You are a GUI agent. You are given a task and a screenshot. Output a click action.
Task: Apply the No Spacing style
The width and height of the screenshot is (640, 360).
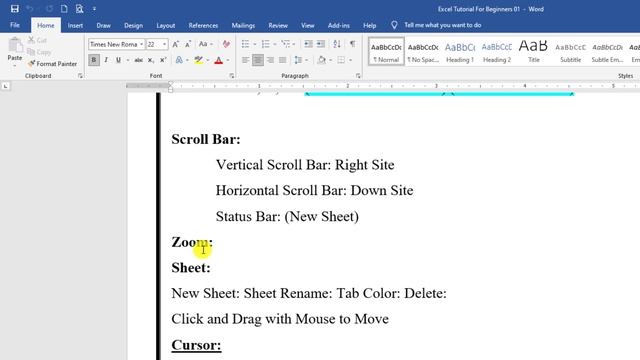pyautogui.click(x=423, y=52)
